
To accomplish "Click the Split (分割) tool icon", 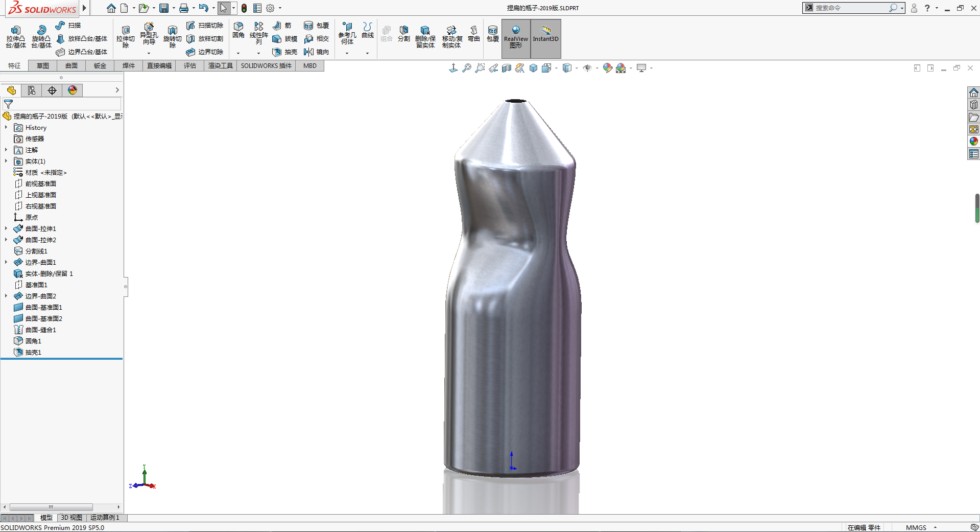I will tap(403, 34).
